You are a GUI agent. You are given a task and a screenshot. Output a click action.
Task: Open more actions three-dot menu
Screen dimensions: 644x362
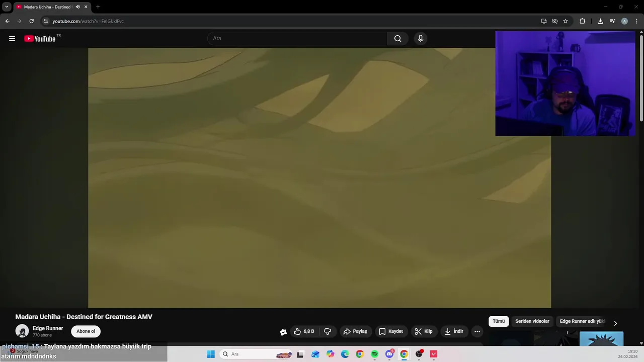pyautogui.click(x=477, y=331)
